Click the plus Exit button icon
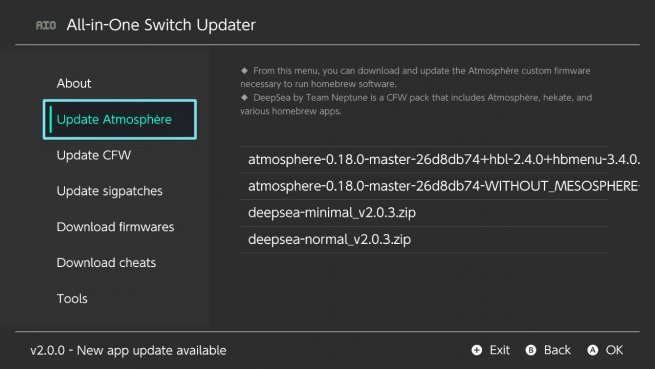This screenshot has width=655, height=369. (477, 350)
